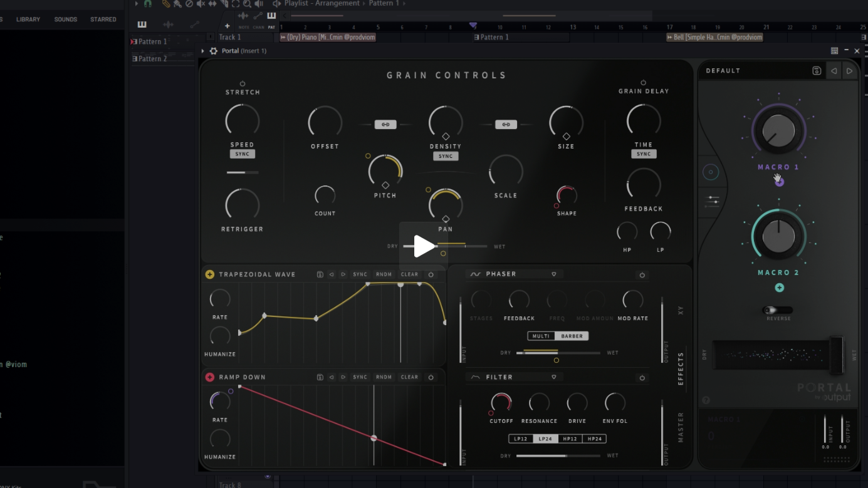Select the HP24 filter mode
Image resolution: width=868 pixels, height=488 pixels.
point(594,439)
